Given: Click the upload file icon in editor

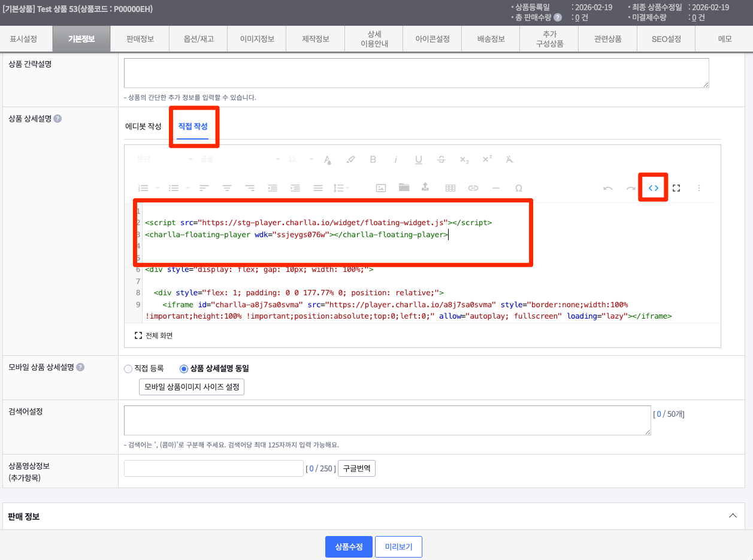Looking at the screenshot, I should point(425,187).
